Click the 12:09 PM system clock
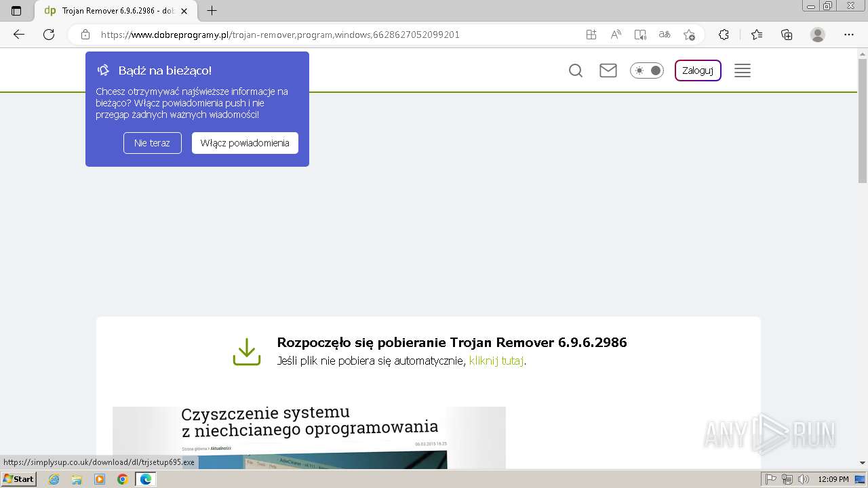This screenshot has width=868, height=488. (833, 479)
